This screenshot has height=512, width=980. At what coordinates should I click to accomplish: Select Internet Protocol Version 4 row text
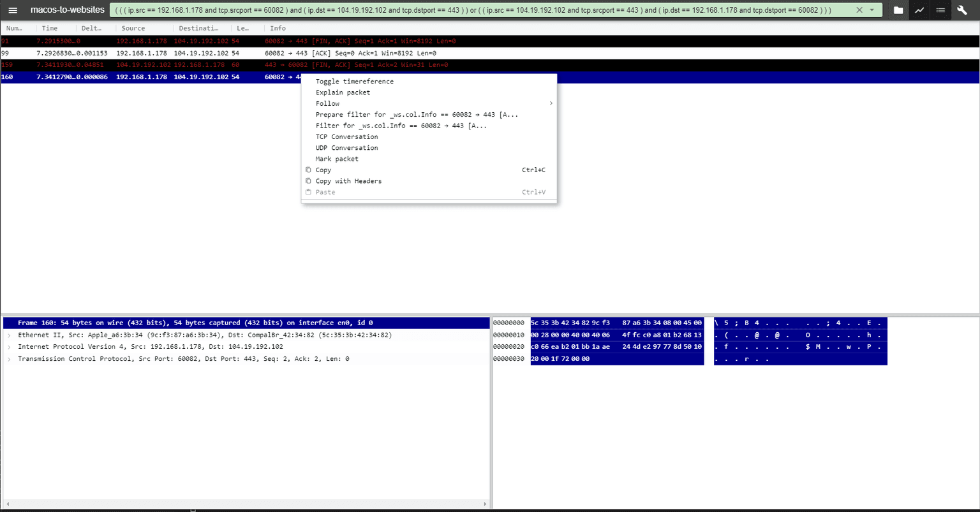(x=151, y=347)
